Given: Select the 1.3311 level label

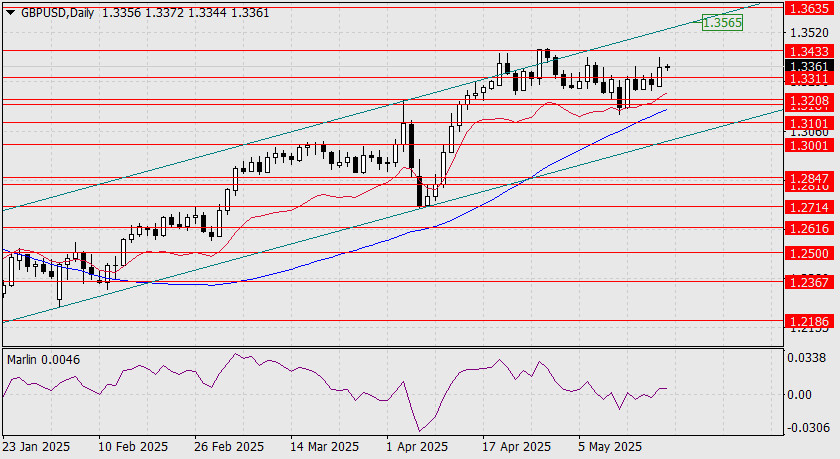Looking at the screenshot, I should [x=809, y=79].
